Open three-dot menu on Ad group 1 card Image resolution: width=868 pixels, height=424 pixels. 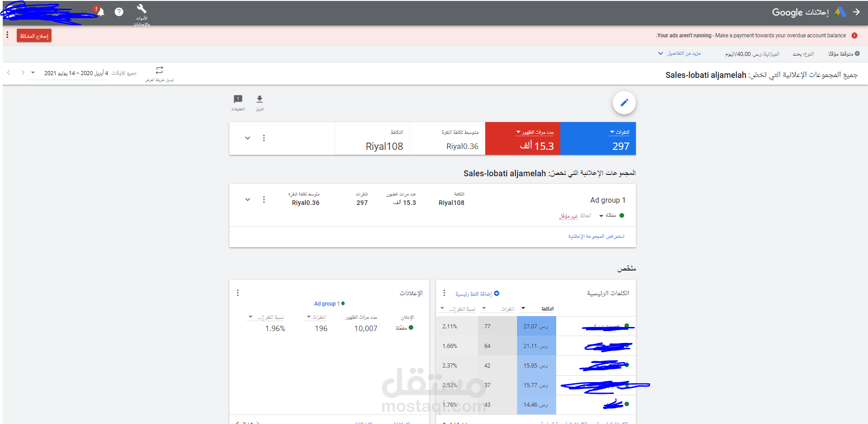tap(264, 199)
